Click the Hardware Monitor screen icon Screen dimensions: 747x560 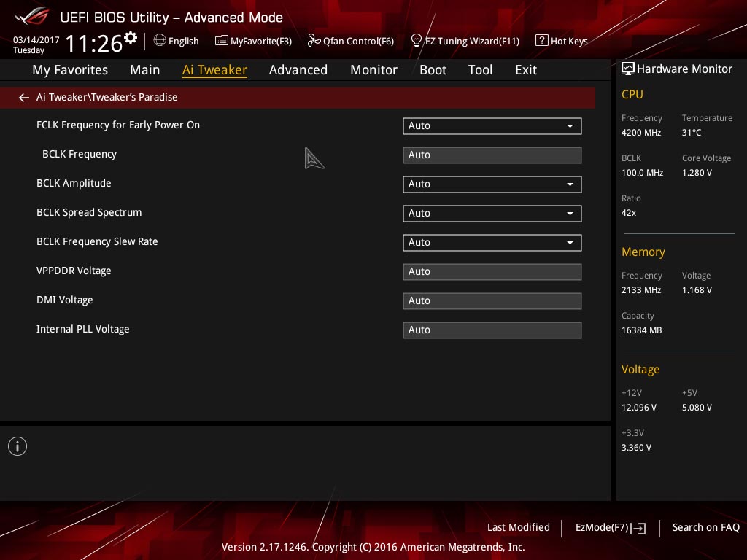coord(628,69)
